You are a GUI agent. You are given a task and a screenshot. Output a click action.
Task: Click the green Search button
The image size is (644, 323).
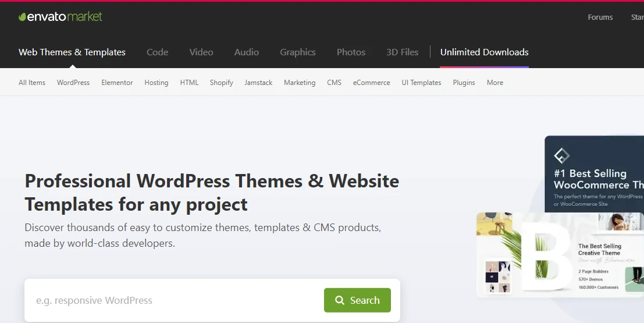(x=357, y=300)
